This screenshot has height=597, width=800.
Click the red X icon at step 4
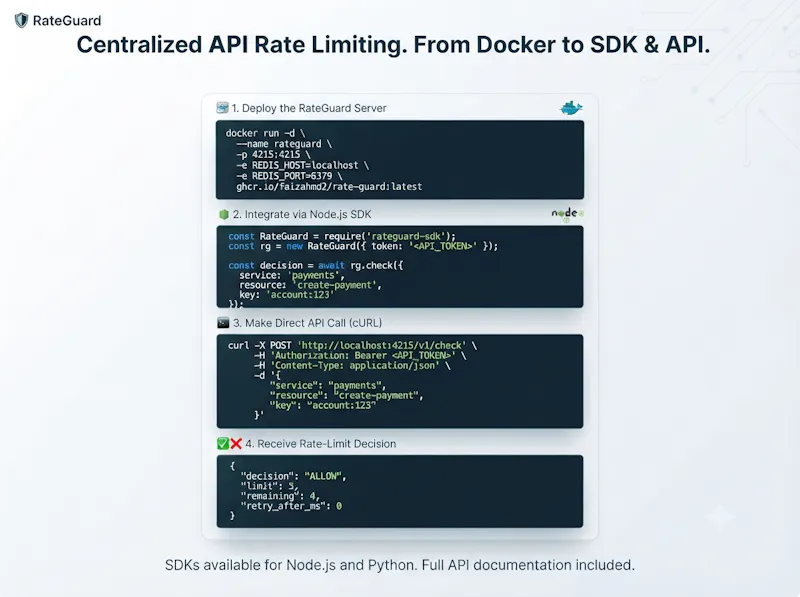[x=236, y=443]
